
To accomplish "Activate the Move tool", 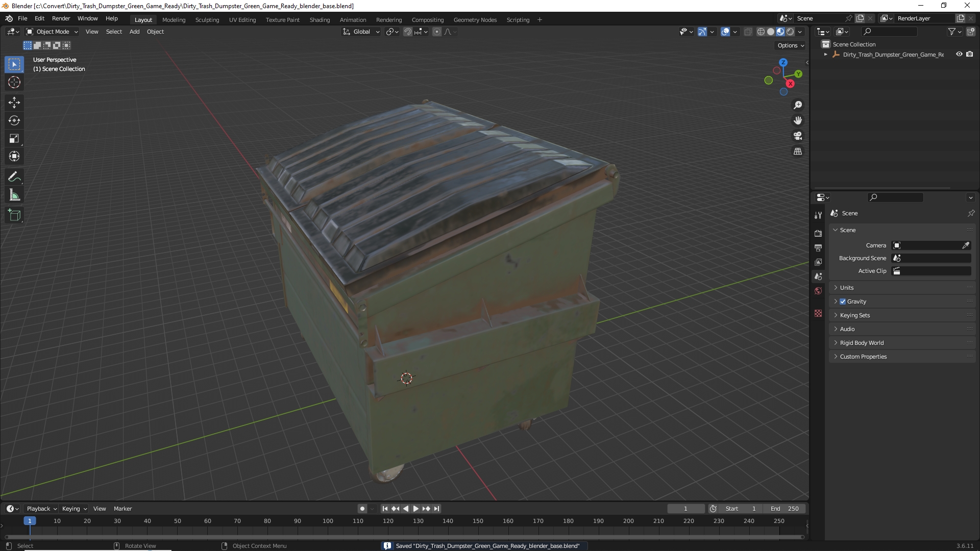I will [14, 103].
